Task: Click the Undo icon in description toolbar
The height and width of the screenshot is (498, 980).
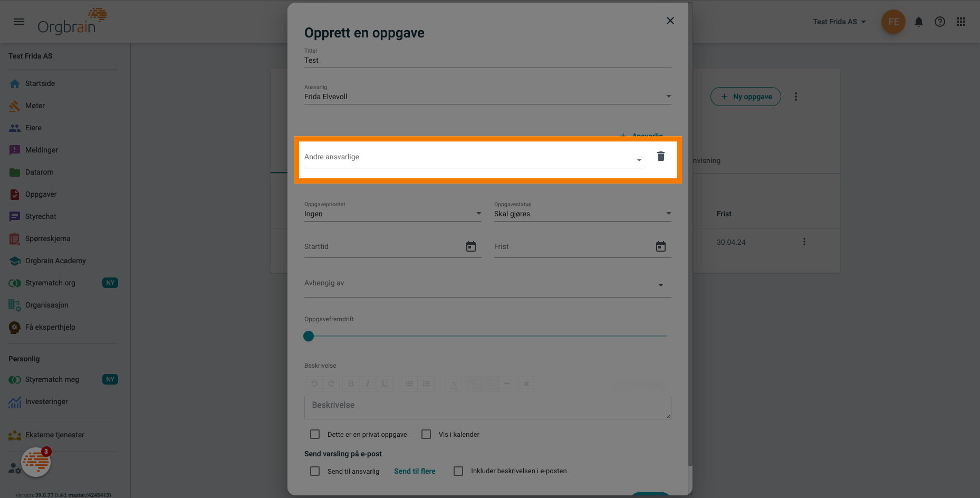Action: point(314,384)
